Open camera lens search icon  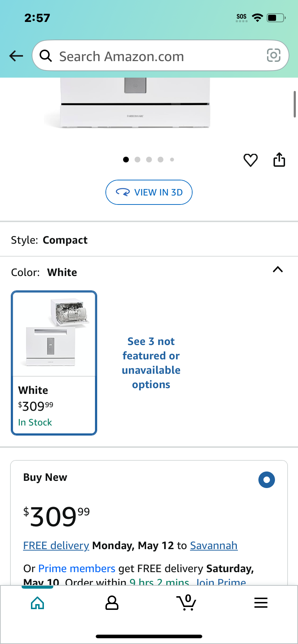tap(274, 55)
